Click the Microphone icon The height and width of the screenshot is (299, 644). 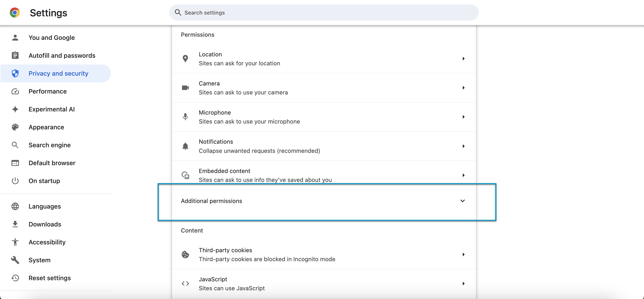[x=185, y=117]
